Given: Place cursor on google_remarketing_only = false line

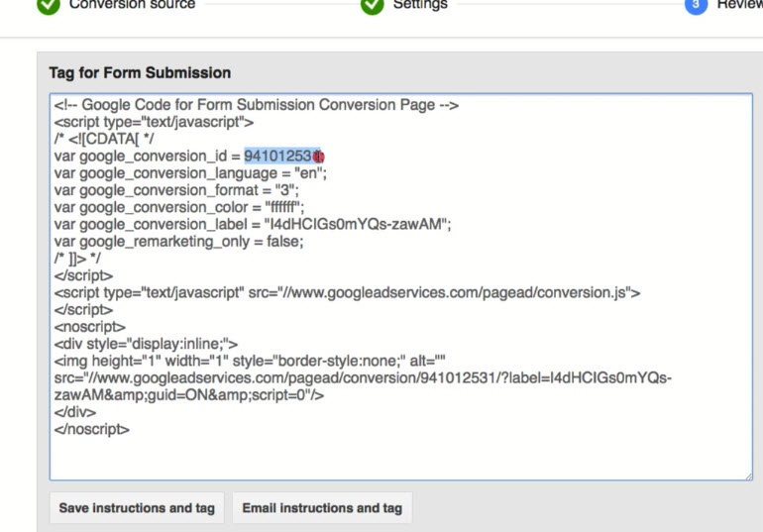Looking at the screenshot, I should point(178,241).
